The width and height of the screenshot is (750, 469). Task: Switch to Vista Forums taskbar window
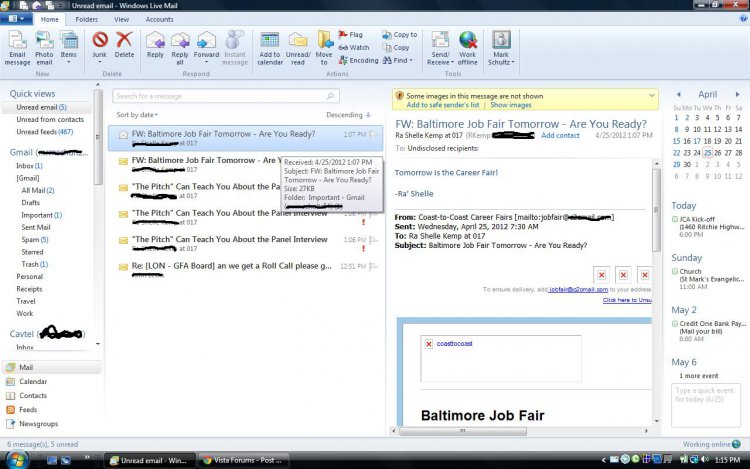[243, 460]
